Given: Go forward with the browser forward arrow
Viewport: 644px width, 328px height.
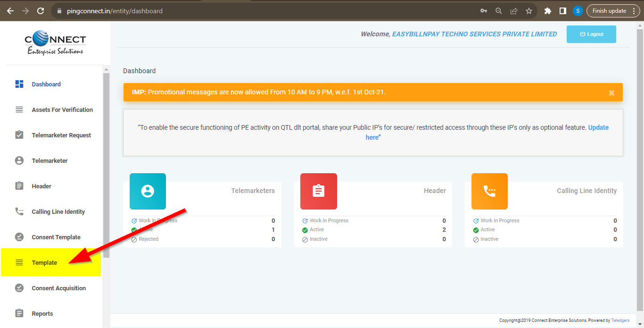Looking at the screenshot, I should 25,11.
